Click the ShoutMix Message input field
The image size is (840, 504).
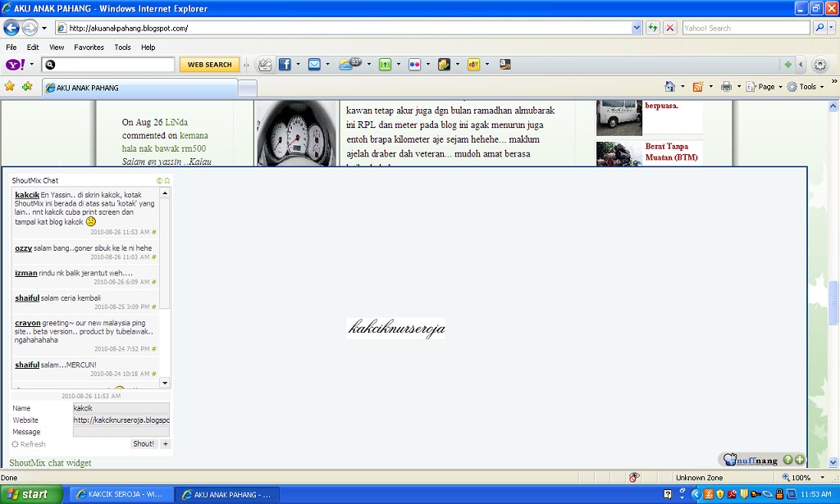(x=121, y=432)
